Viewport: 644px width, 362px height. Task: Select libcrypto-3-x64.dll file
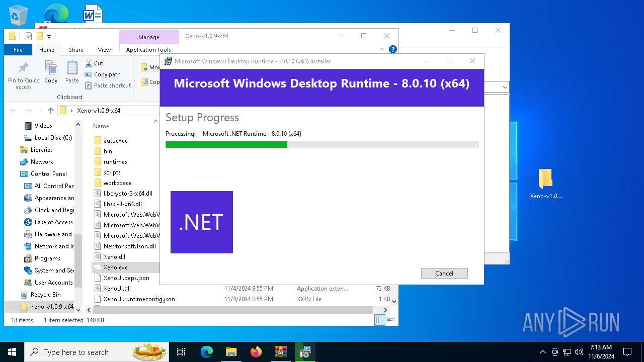click(x=128, y=194)
